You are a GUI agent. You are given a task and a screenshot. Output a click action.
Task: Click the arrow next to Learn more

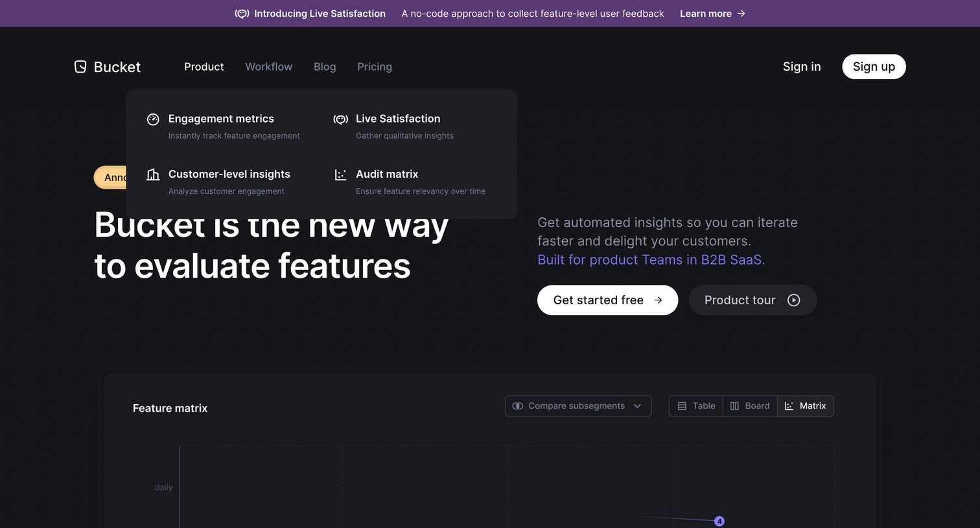(741, 14)
